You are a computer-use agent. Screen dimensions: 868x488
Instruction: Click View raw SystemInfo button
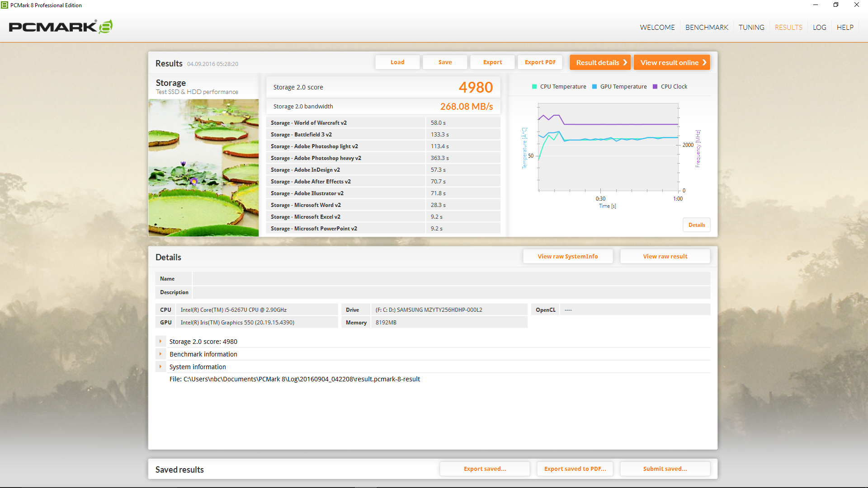(x=567, y=256)
